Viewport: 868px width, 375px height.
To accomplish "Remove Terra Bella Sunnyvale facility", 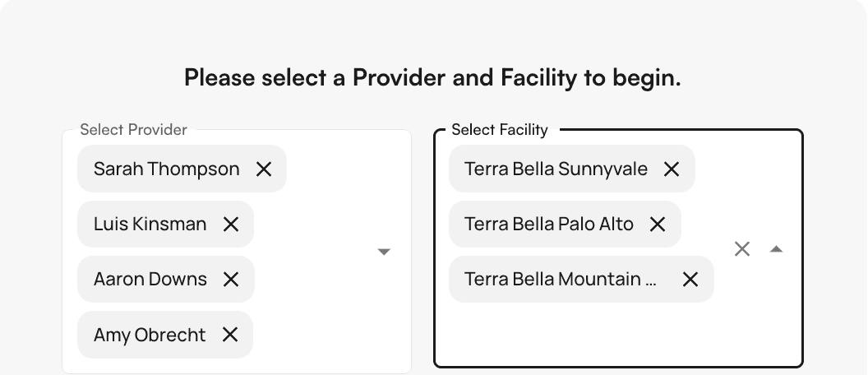I will [672, 169].
